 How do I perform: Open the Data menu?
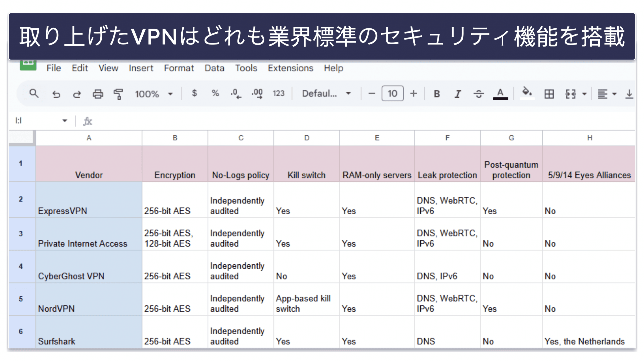click(x=214, y=68)
